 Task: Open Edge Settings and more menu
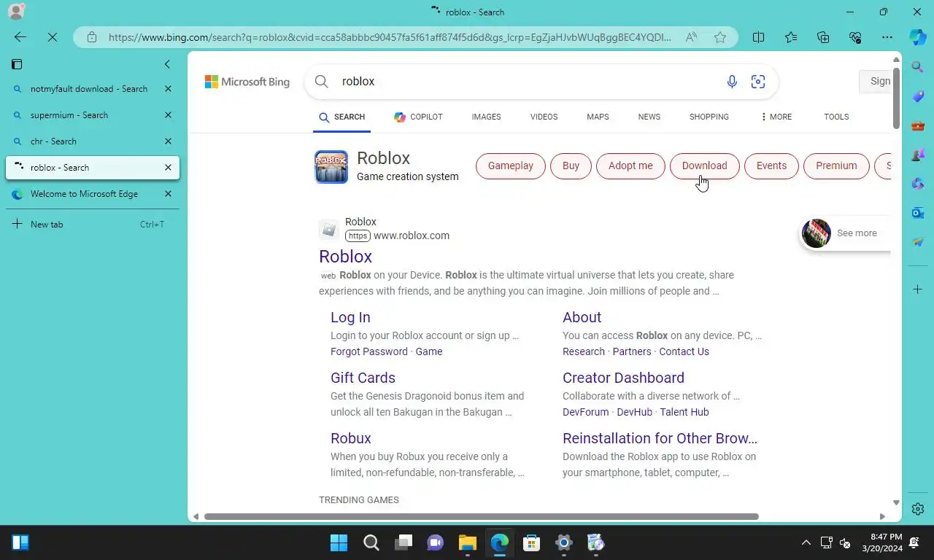coord(887,37)
